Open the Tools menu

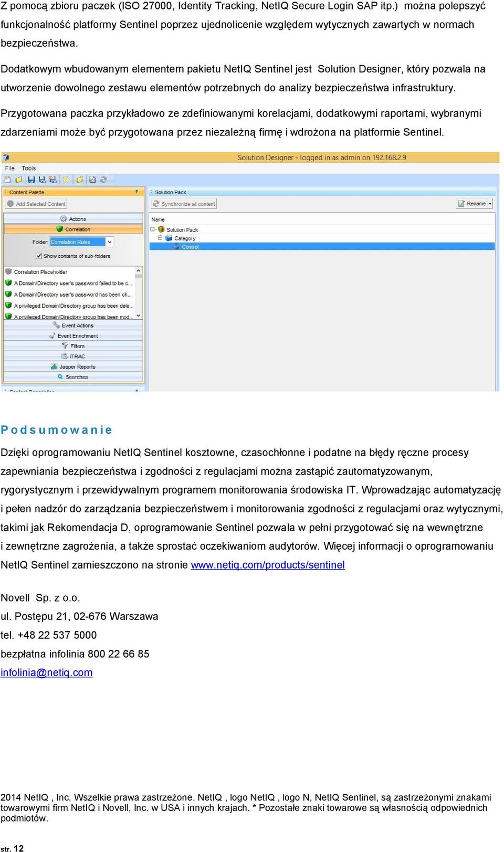(28, 169)
